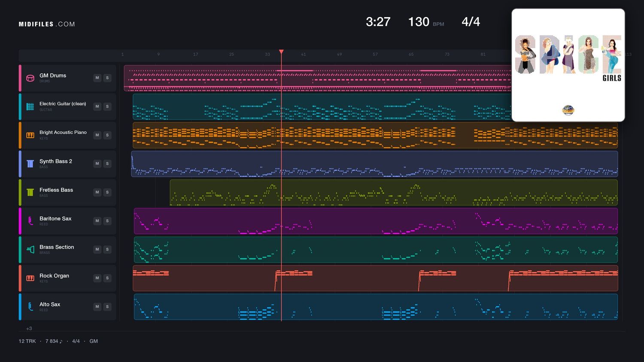The width and height of the screenshot is (644, 362).
Task: Jump to bar 41 on the ruler
Action: [303, 54]
